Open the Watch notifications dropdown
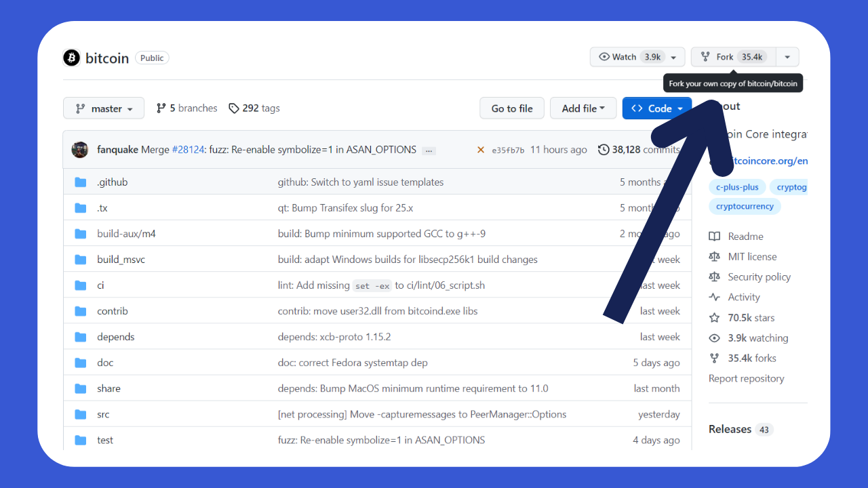The width and height of the screenshot is (868, 488). point(637,57)
